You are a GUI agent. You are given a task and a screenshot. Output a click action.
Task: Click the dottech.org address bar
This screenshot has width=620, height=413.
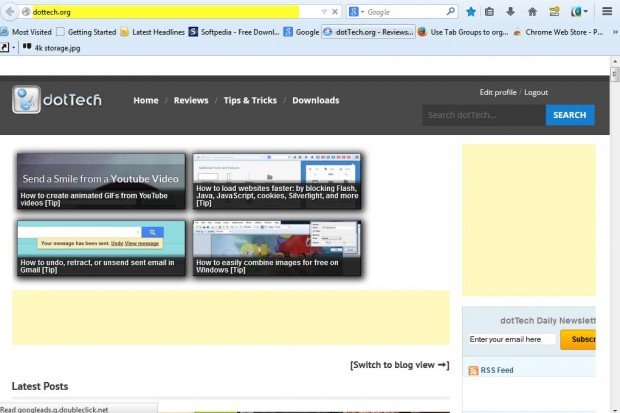point(165,12)
